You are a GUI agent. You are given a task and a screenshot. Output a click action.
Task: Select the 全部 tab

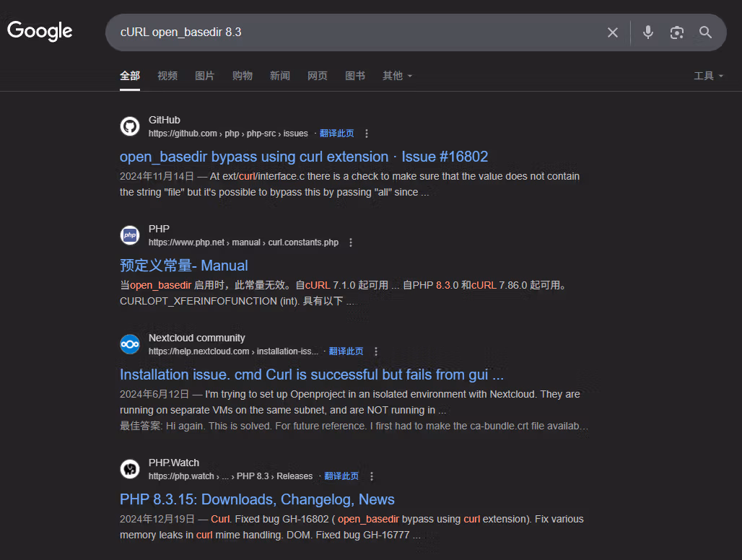[130, 76]
